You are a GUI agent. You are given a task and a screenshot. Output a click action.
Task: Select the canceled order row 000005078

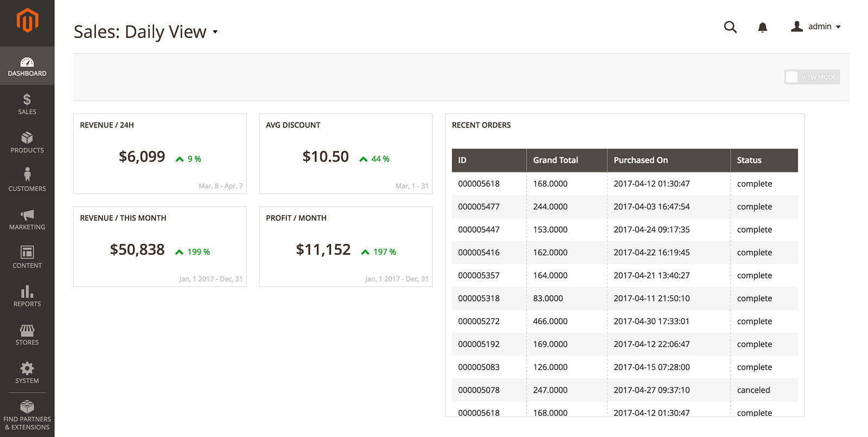[x=624, y=390]
